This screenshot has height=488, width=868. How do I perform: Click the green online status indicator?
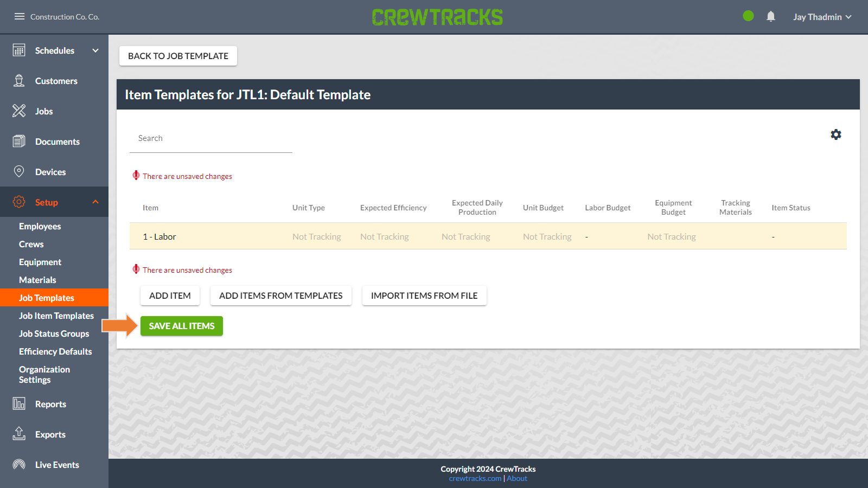748,16
